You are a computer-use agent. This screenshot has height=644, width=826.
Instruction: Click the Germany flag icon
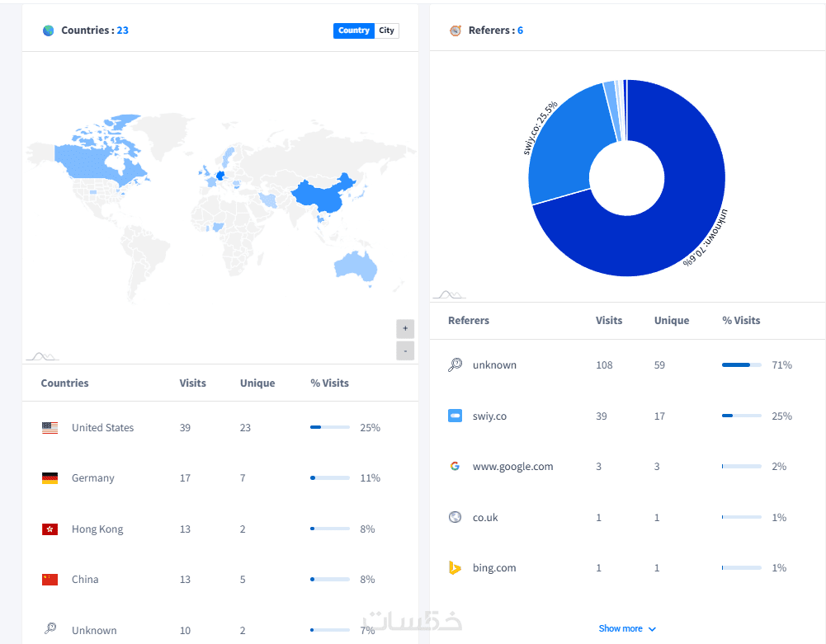click(50, 478)
